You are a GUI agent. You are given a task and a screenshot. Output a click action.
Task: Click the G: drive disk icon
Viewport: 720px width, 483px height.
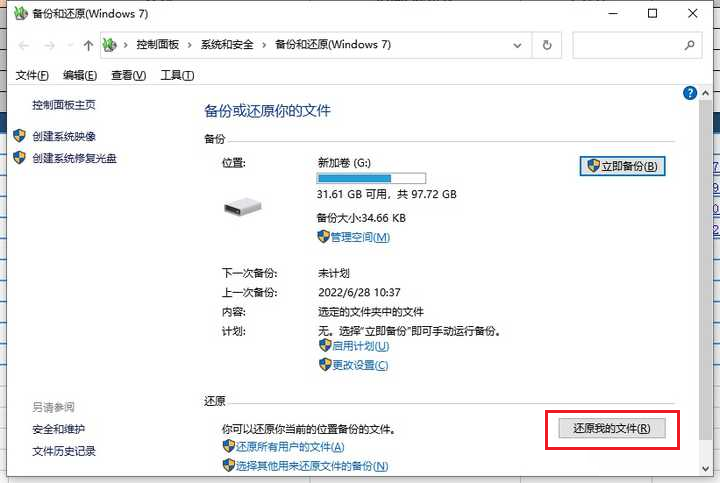click(242, 206)
